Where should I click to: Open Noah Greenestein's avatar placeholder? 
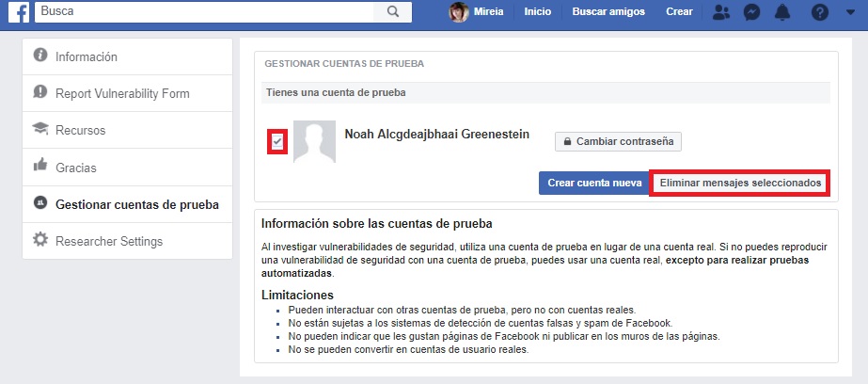pos(314,141)
